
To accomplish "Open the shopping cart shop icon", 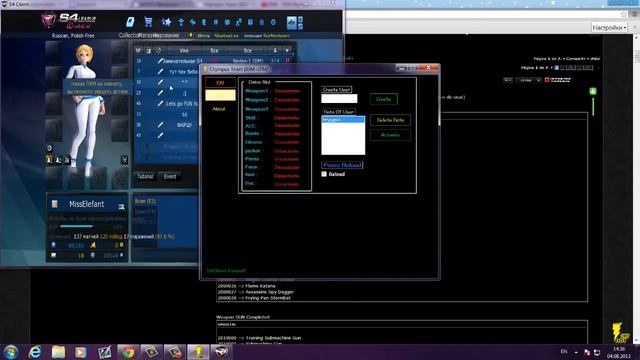I will point(148,22).
